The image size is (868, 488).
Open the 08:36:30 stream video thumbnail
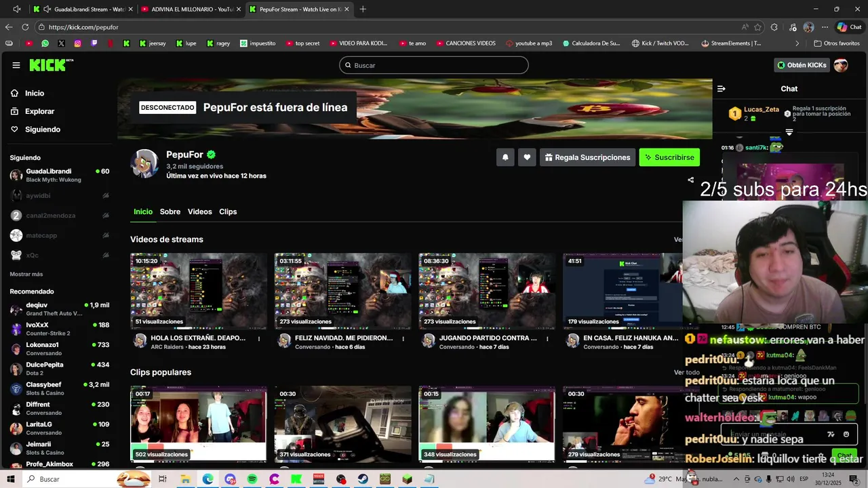pyautogui.click(x=487, y=291)
